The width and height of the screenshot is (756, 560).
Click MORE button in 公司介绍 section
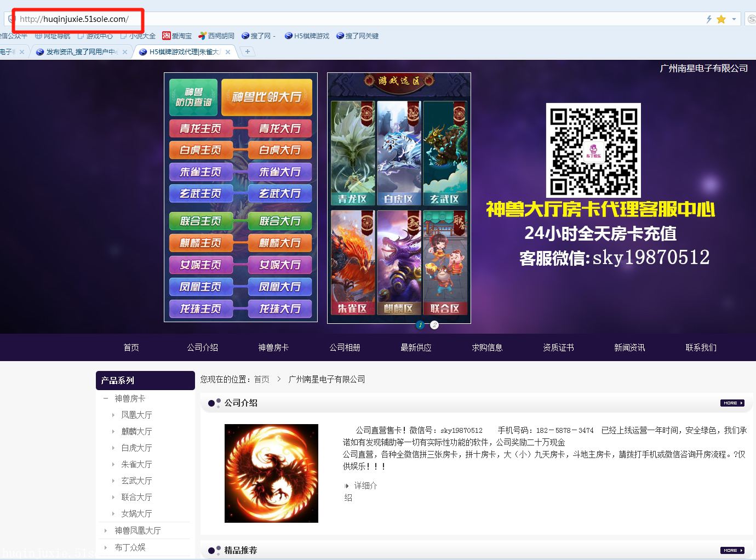click(732, 403)
